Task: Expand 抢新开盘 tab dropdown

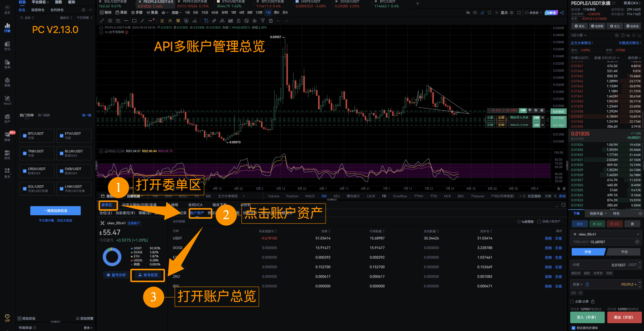Action: tap(598, 213)
